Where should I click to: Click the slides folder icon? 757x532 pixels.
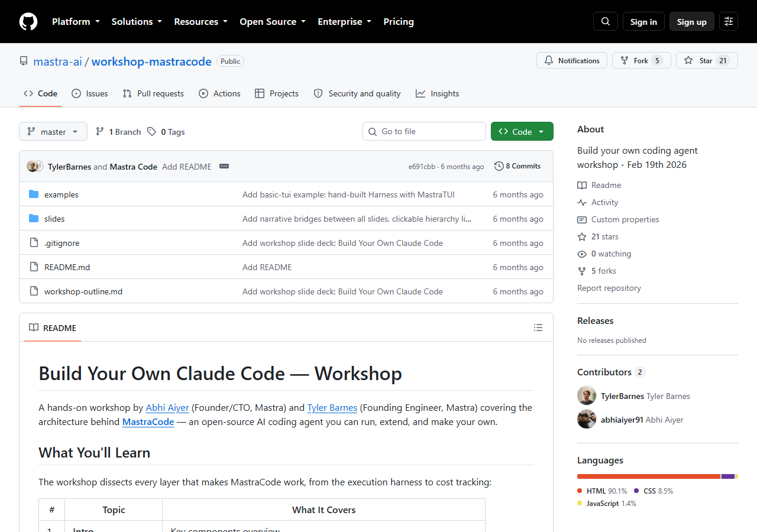34,219
